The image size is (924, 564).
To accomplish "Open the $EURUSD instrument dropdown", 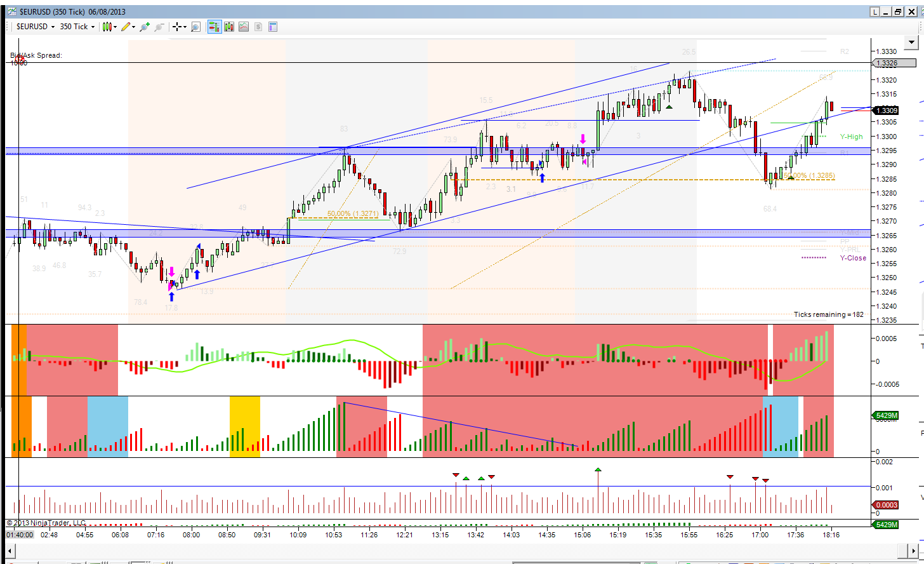I will point(36,27).
